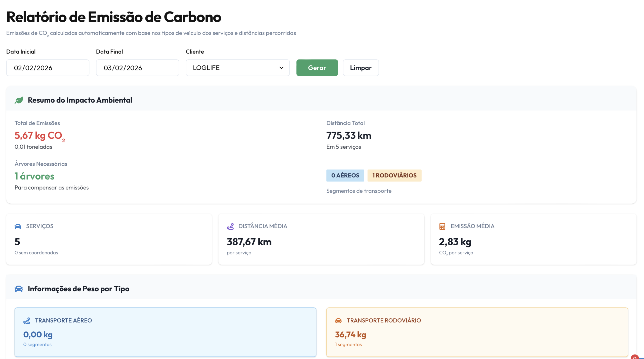The image size is (644, 359).
Task: Open the Cliente dropdown showing LOGLIFE
Action: pos(238,68)
